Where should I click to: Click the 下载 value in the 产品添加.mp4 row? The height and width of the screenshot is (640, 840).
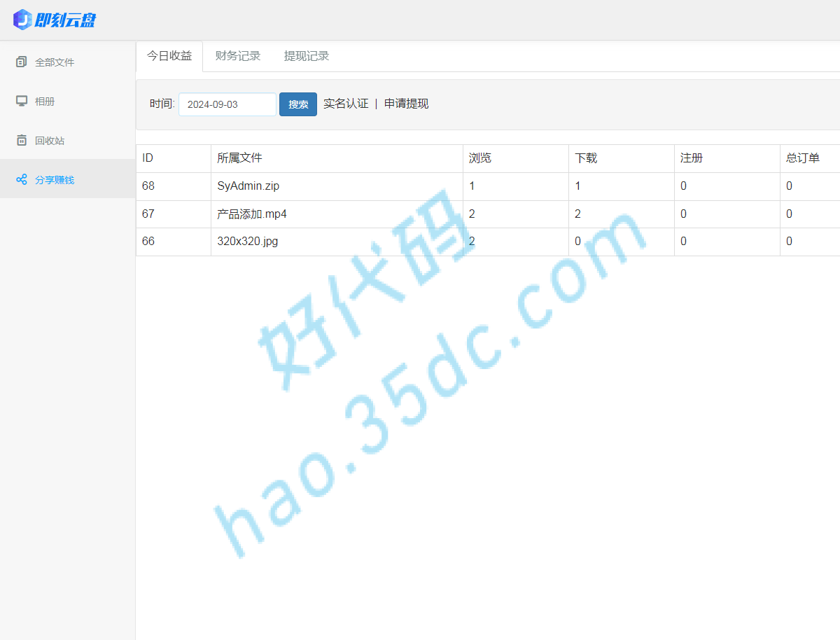(x=577, y=214)
